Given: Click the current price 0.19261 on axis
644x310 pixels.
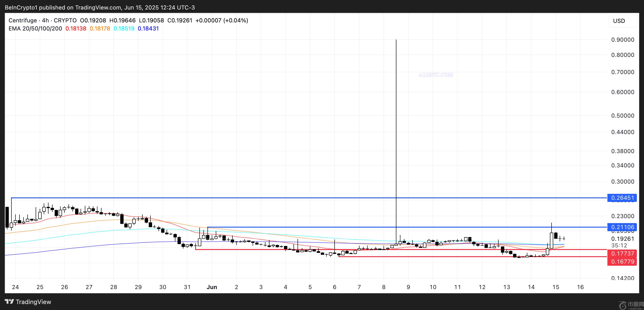Looking at the screenshot, I should point(623,239).
